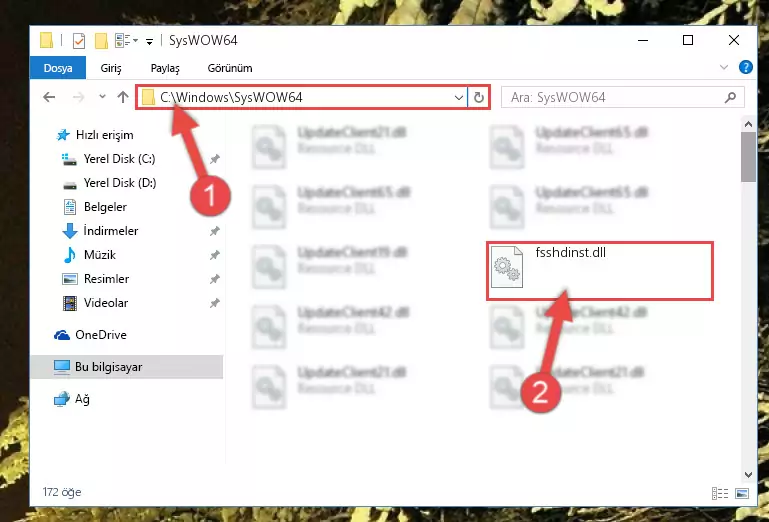The height and width of the screenshot is (522, 769).
Task: Click the address bar path C:\Windows\SysWOW64
Action: tap(231, 97)
